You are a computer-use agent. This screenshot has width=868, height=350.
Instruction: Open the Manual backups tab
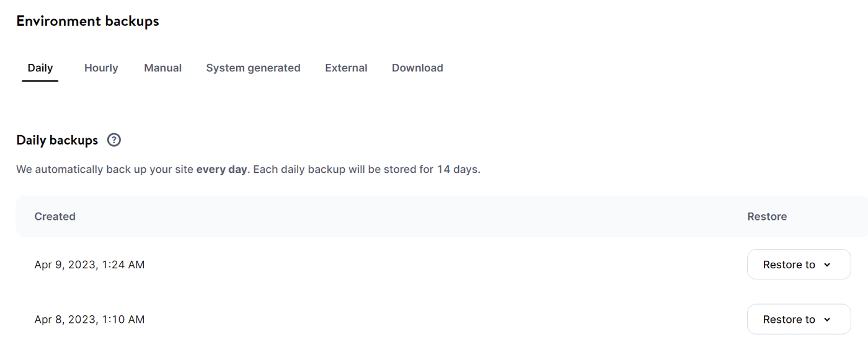162,68
